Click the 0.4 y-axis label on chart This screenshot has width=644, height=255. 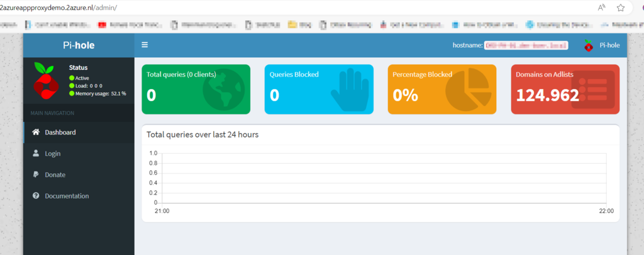pos(153,183)
